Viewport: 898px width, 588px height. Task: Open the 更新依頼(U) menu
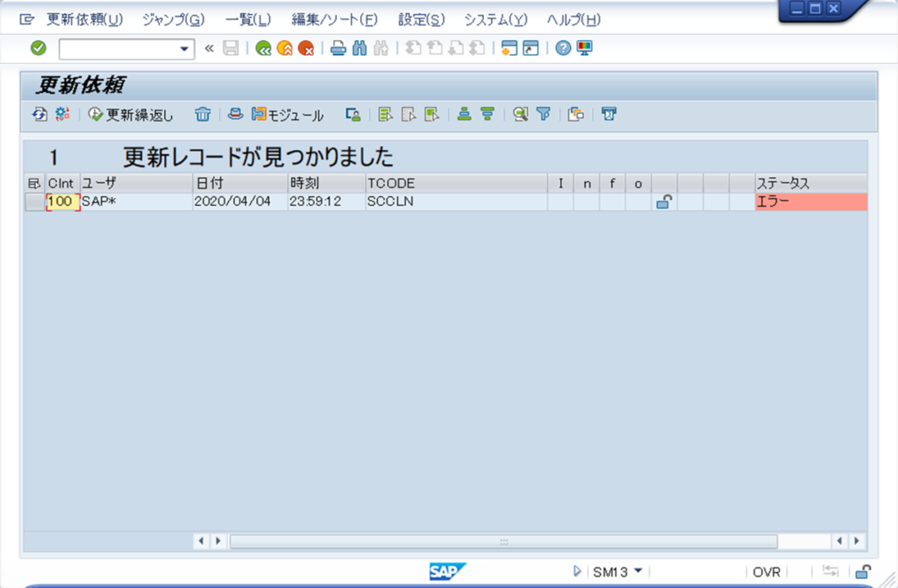(x=85, y=19)
